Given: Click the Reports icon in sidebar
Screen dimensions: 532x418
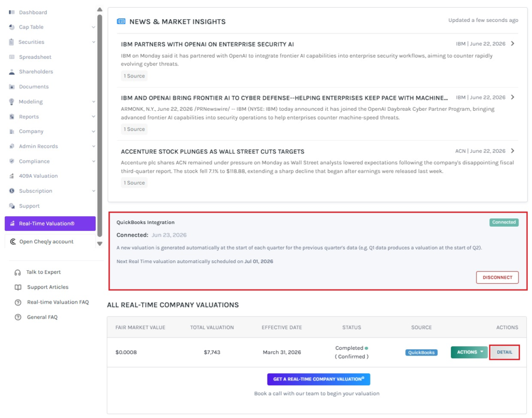Looking at the screenshot, I should (x=12, y=116).
